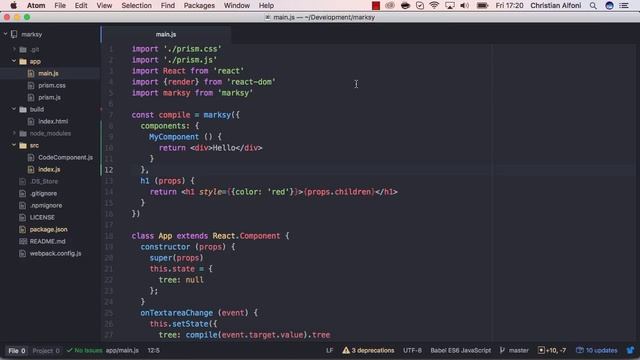Open the Find menu
The height and width of the screenshot is (360, 640).
[167, 5]
